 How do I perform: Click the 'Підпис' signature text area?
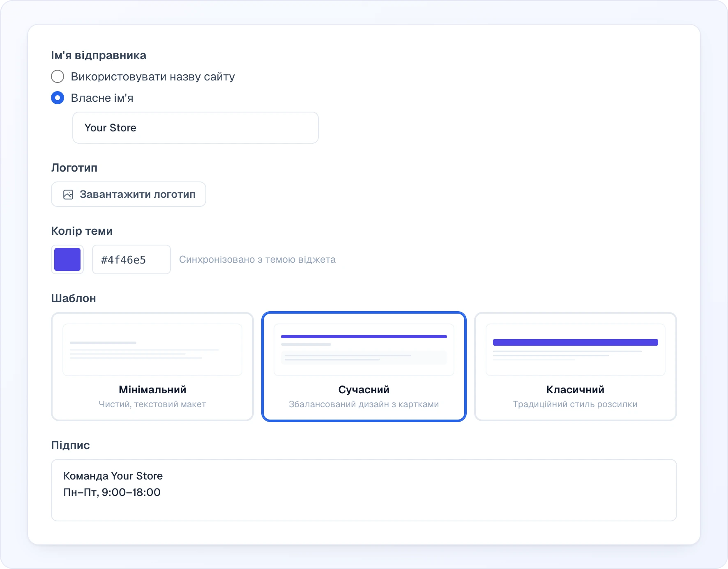[x=364, y=490]
